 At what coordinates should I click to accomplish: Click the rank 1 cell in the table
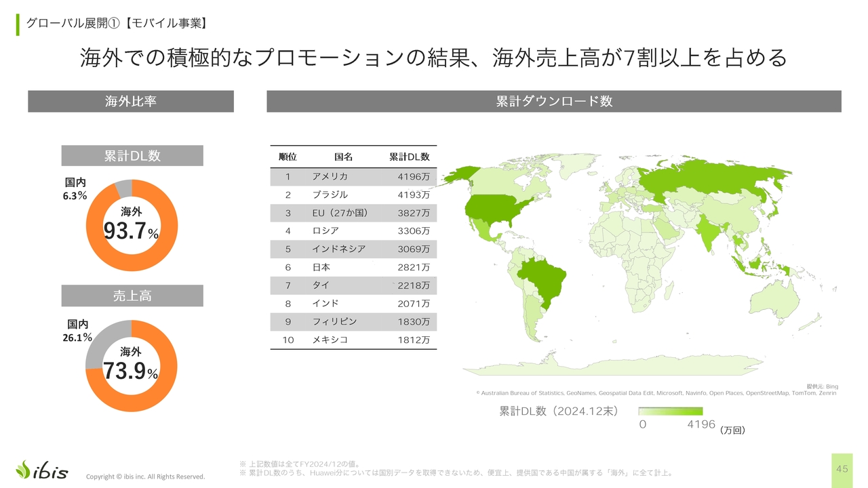point(288,177)
